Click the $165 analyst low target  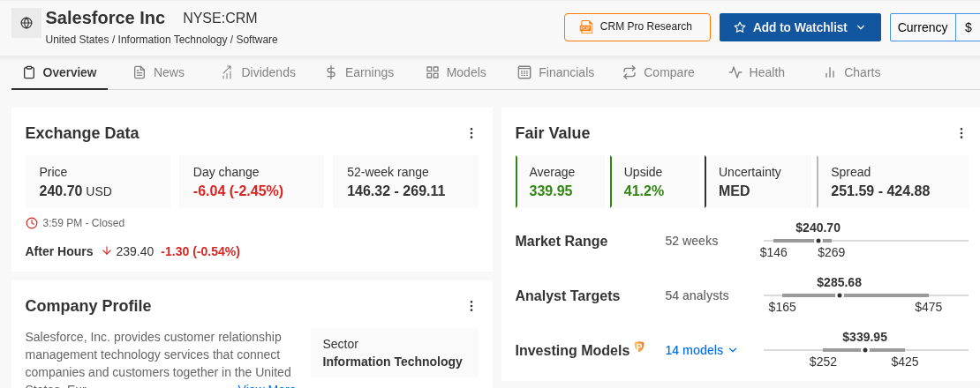tap(782, 307)
